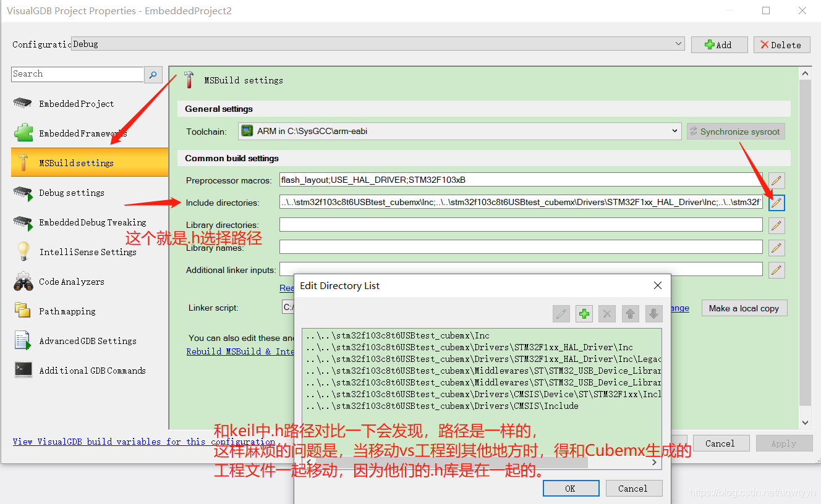
Task: Click the Path mapping folders icon
Action: pyautogui.click(x=23, y=311)
